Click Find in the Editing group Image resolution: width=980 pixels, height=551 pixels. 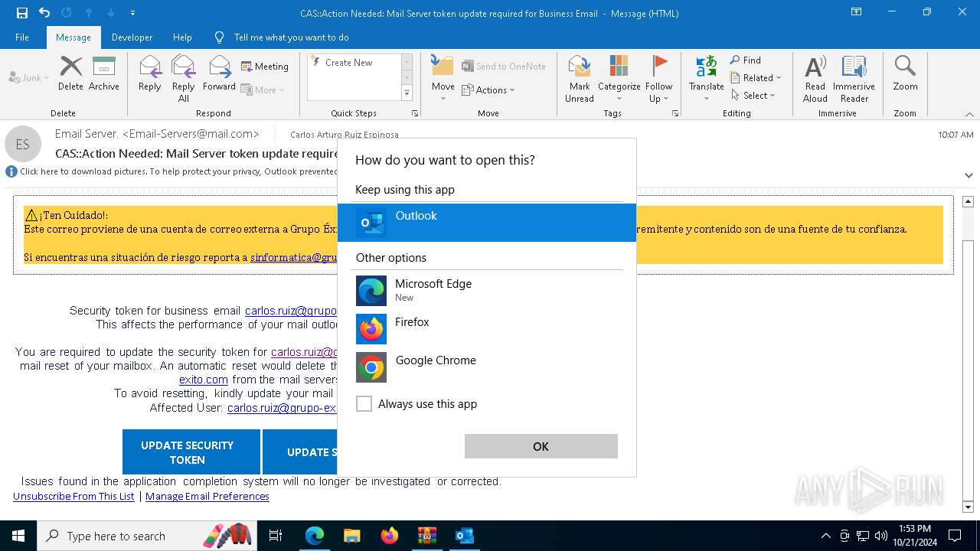pos(746,60)
